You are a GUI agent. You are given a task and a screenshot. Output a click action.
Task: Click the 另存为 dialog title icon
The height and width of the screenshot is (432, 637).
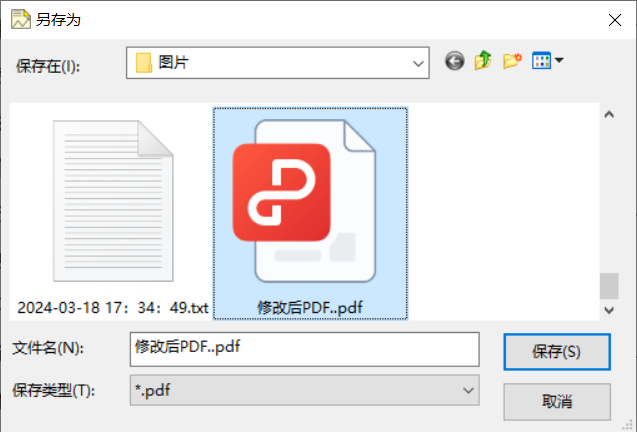tap(21, 19)
